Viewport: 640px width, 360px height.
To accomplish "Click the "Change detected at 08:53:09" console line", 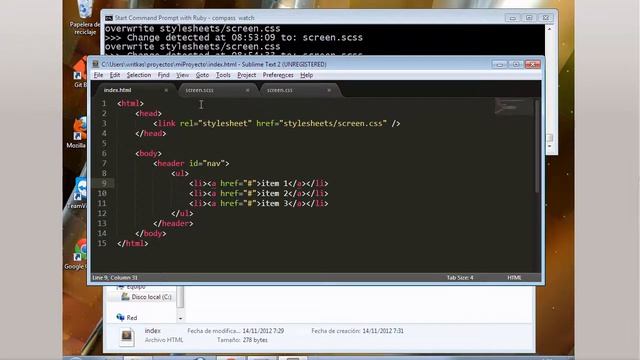I will (233, 38).
